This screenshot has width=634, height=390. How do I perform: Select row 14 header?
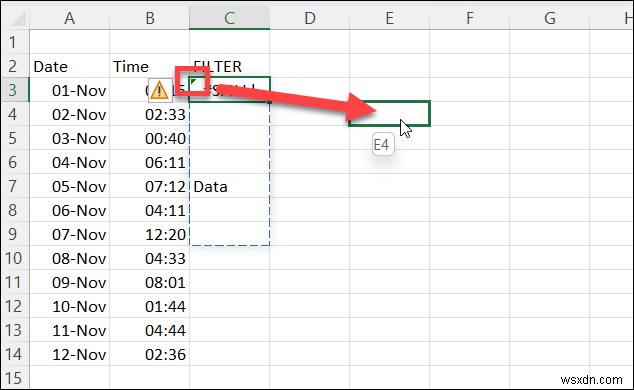(15, 354)
